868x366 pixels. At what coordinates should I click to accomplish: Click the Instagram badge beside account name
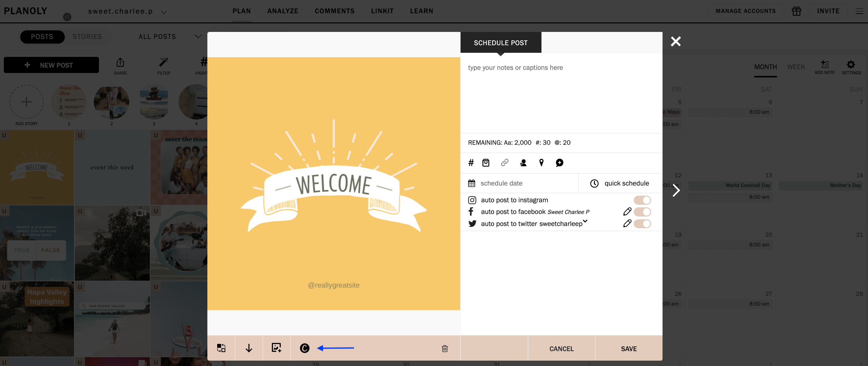point(67,17)
